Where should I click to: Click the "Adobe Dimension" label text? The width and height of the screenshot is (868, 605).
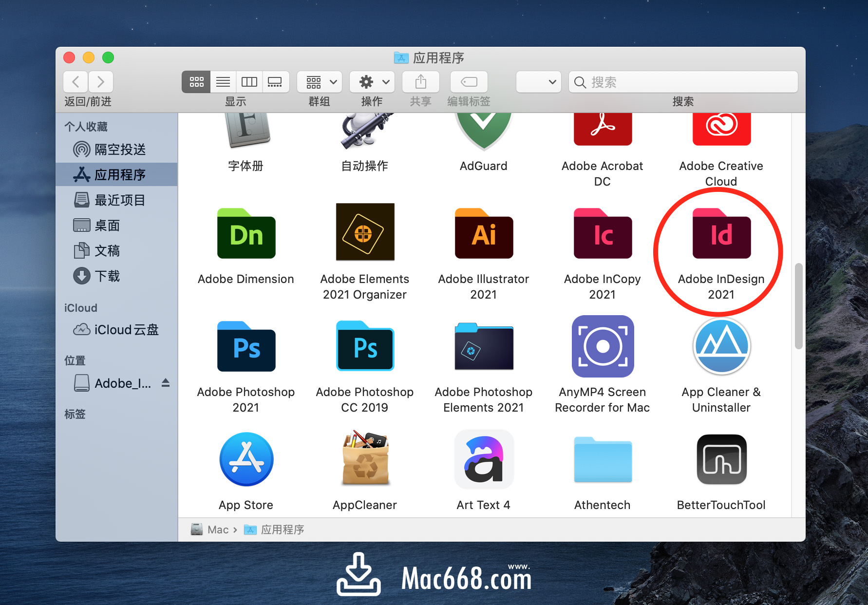246,279
